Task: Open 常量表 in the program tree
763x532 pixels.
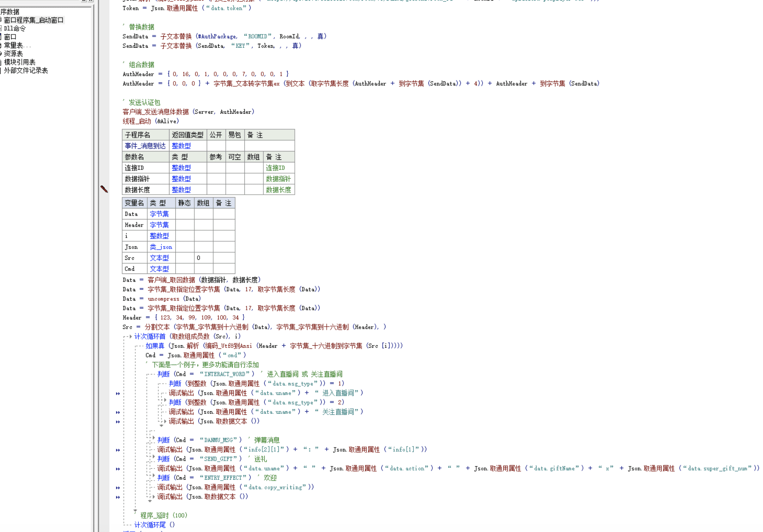Action: click(17, 45)
